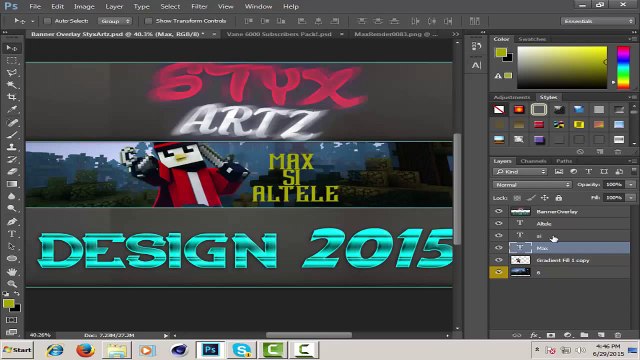Open the Essentials workspace dropdown
640x360 pixels.
pos(597,21)
